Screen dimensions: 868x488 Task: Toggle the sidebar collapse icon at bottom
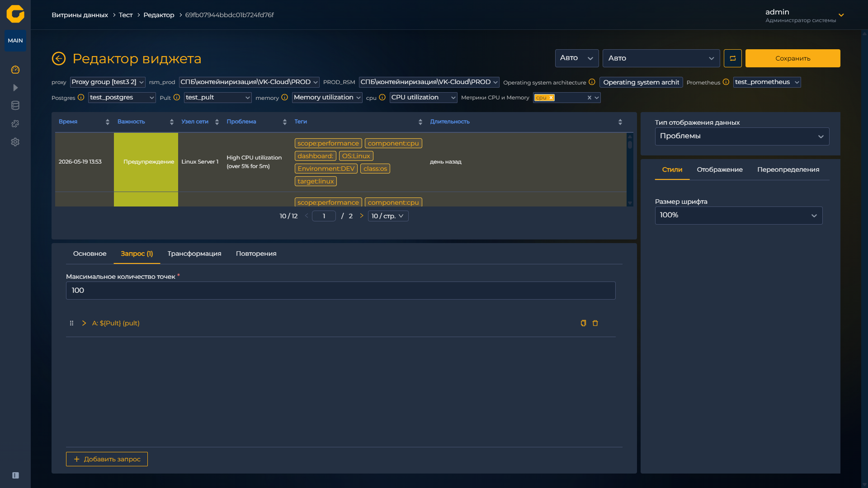point(15,475)
